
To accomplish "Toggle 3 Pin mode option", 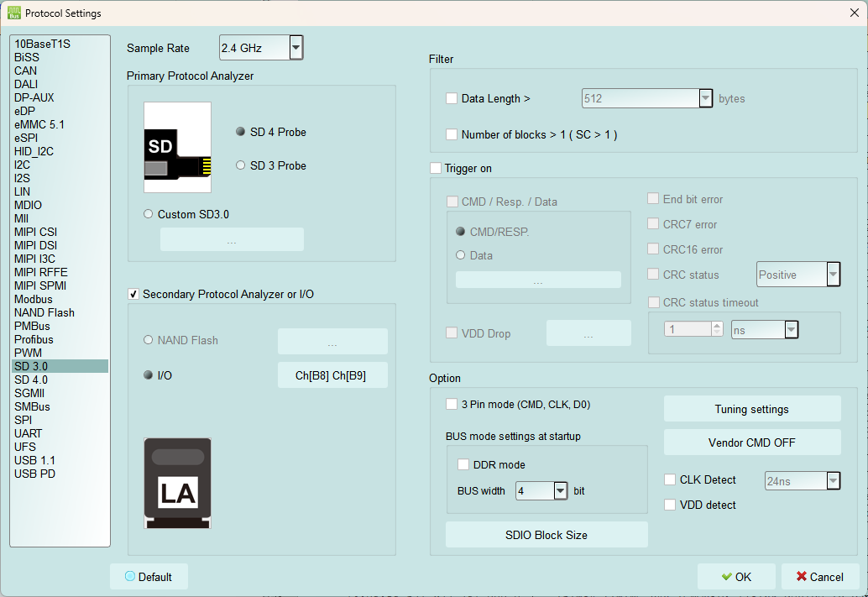I will click(452, 404).
